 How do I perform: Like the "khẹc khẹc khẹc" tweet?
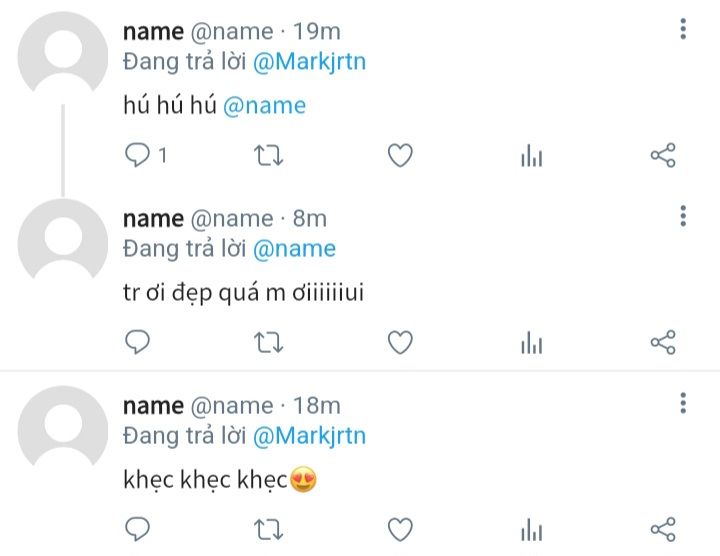point(400,529)
